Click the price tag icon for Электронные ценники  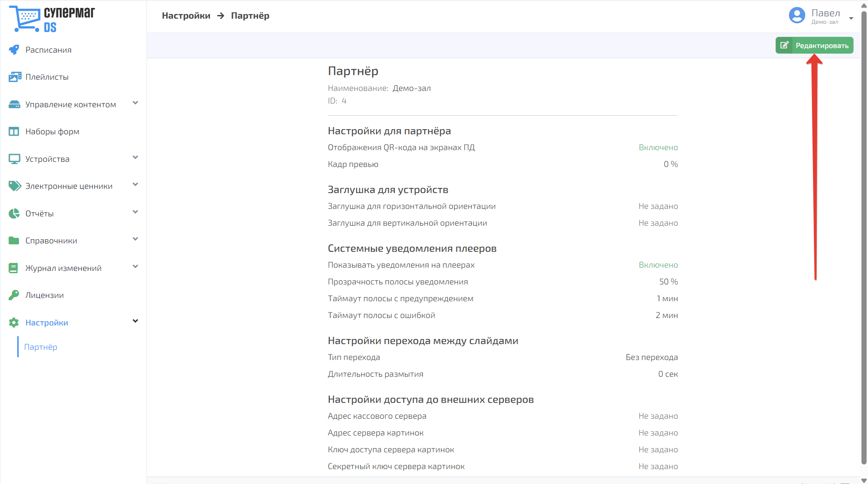pyautogui.click(x=15, y=186)
